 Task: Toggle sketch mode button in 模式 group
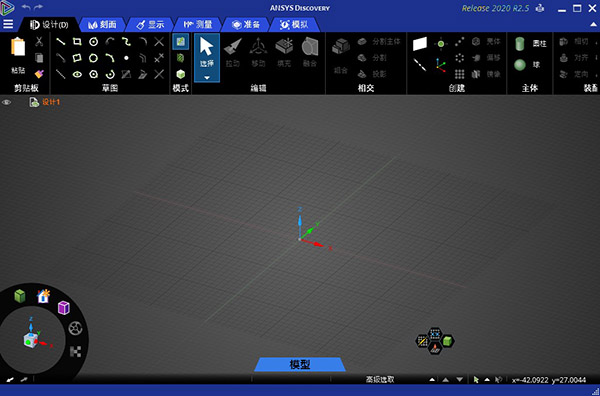(180, 41)
